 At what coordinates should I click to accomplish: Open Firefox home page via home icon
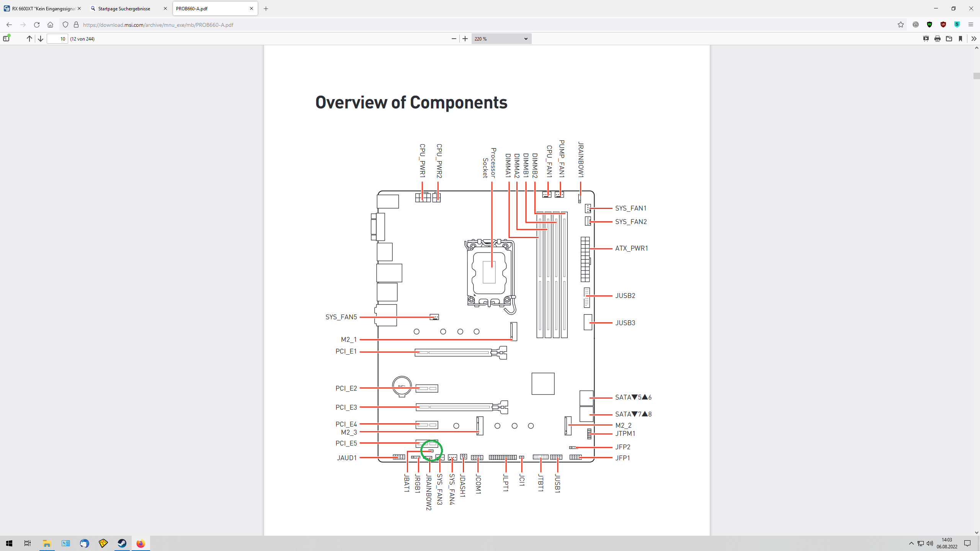tap(50, 25)
